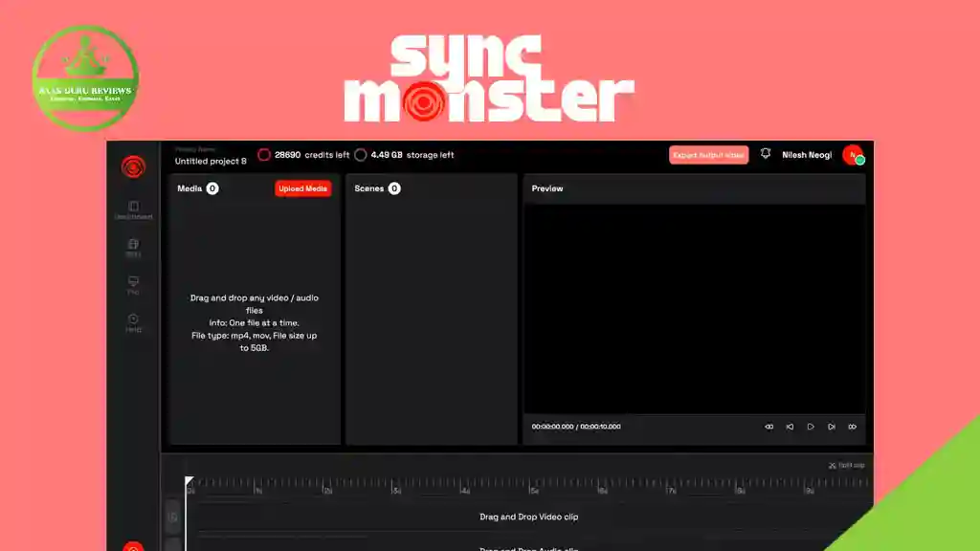
Task: Open the globe sidebar item
Action: coord(133,248)
